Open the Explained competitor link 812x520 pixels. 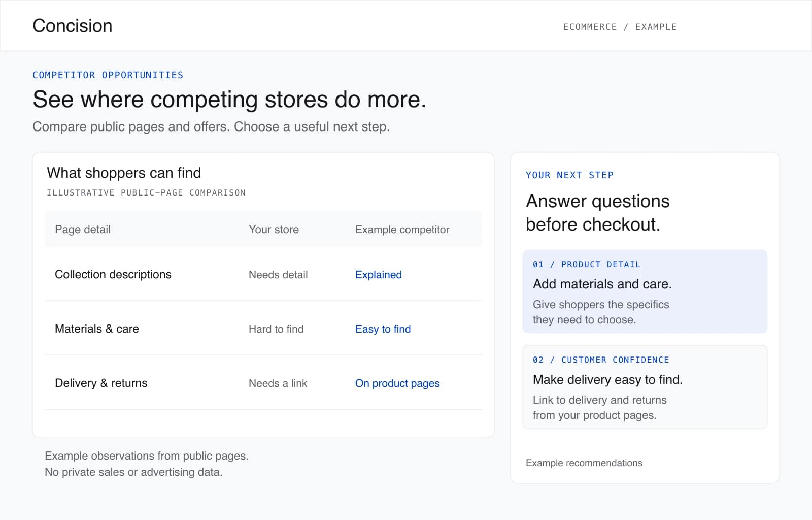(379, 275)
